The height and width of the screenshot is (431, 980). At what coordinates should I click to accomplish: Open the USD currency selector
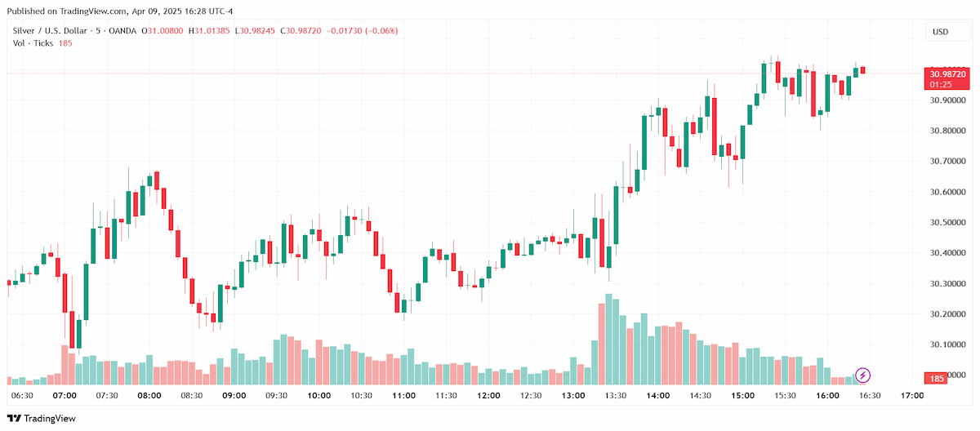coord(941,32)
